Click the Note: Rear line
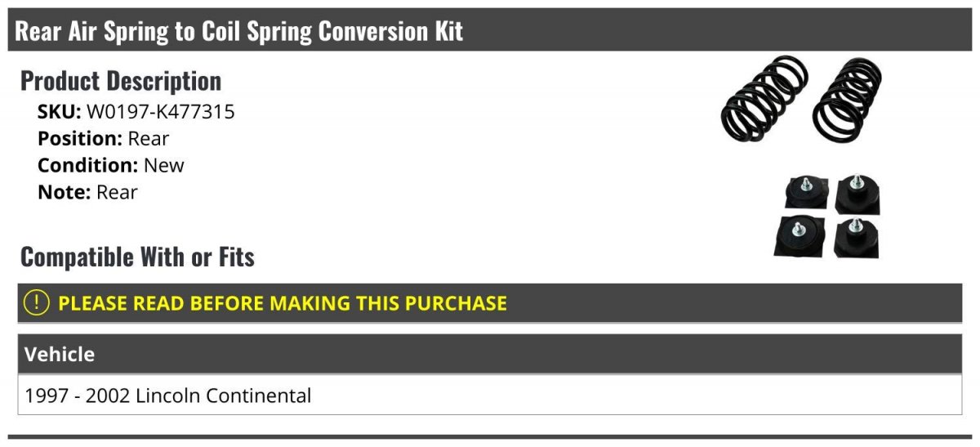The height and width of the screenshot is (447, 980). click(87, 192)
